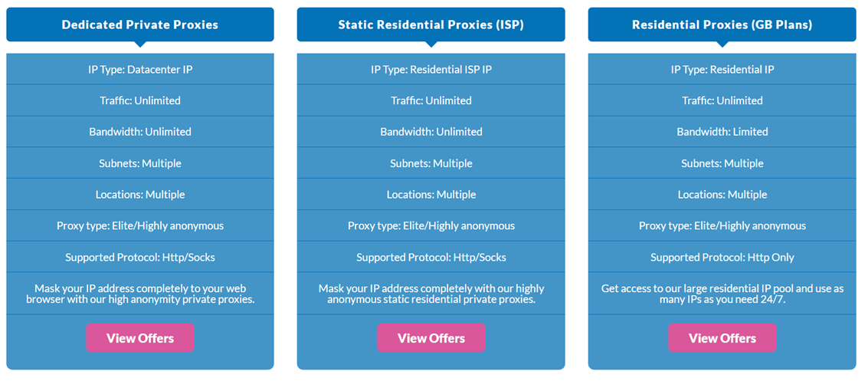Select the Static Residential Proxies (ISP) header

[x=431, y=25]
